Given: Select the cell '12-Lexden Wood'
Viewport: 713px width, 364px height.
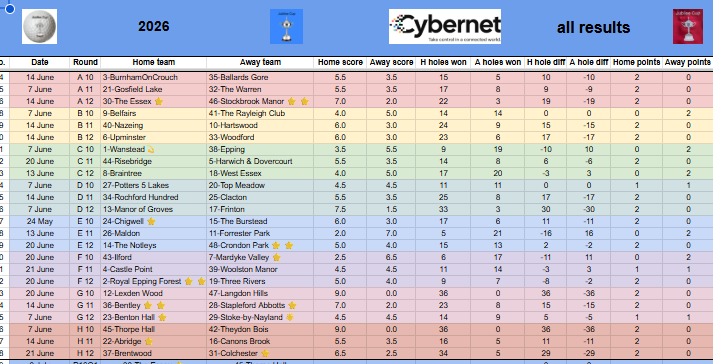Looking at the screenshot, I should point(154,293).
